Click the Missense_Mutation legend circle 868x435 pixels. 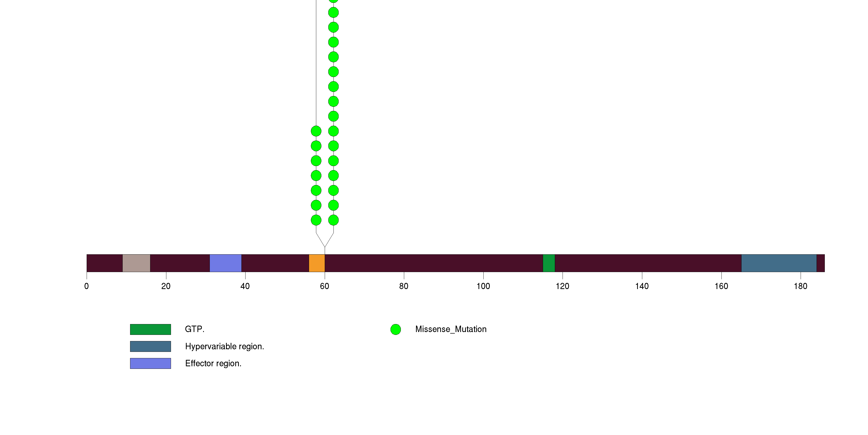pyautogui.click(x=396, y=329)
